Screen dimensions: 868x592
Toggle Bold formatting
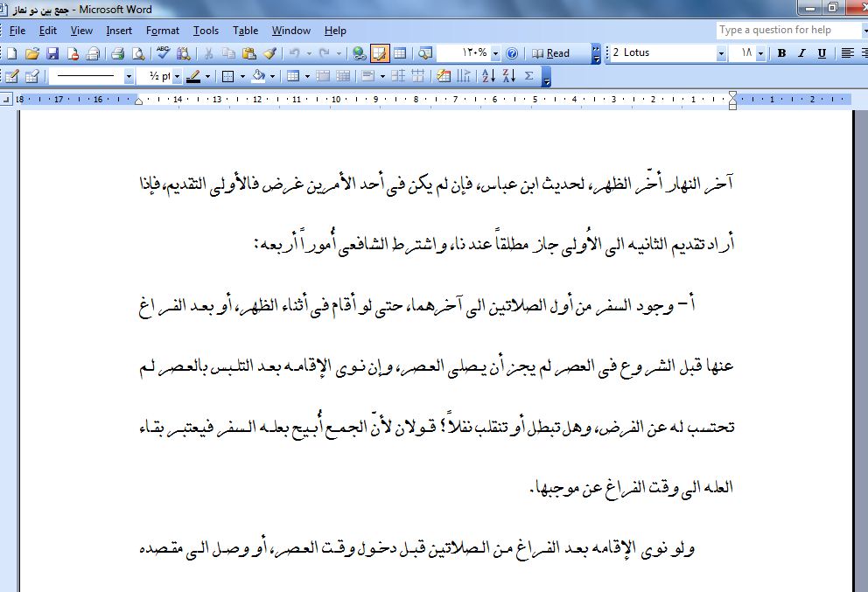[781, 53]
